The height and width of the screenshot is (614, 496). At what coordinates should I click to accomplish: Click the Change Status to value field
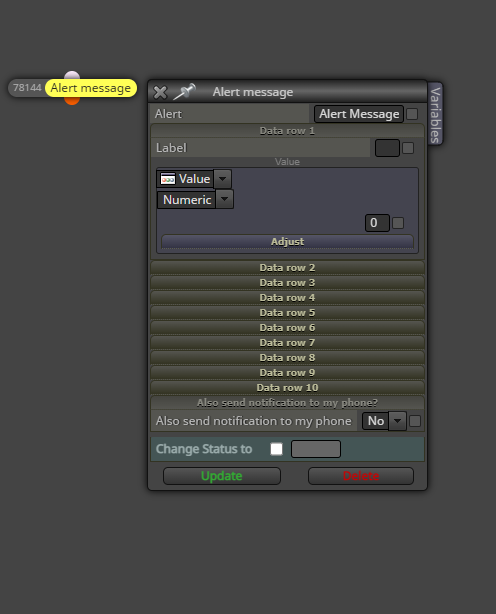pos(316,449)
